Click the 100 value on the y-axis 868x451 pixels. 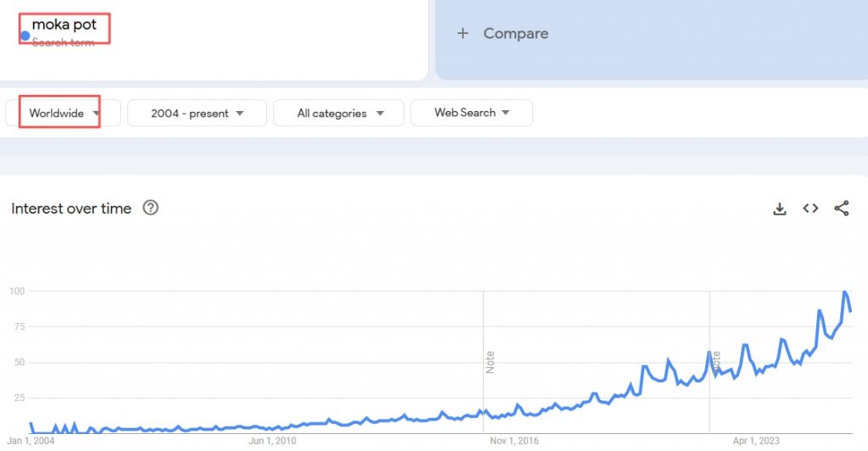point(17,292)
